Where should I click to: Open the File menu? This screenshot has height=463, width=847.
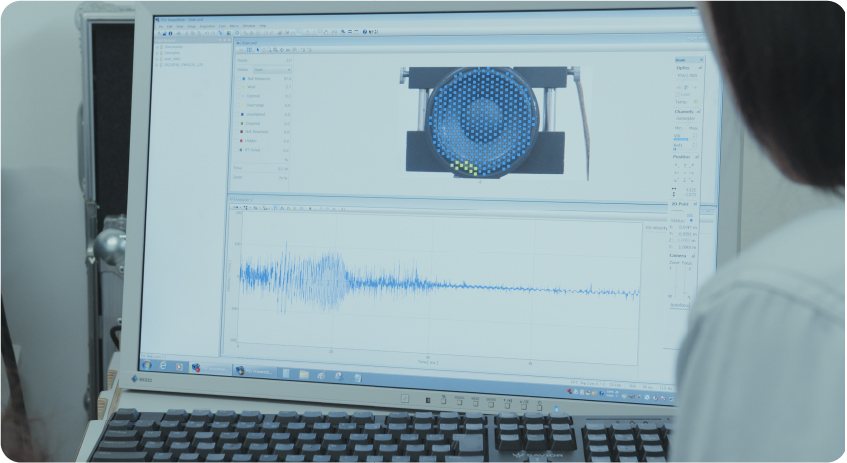(162, 24)
